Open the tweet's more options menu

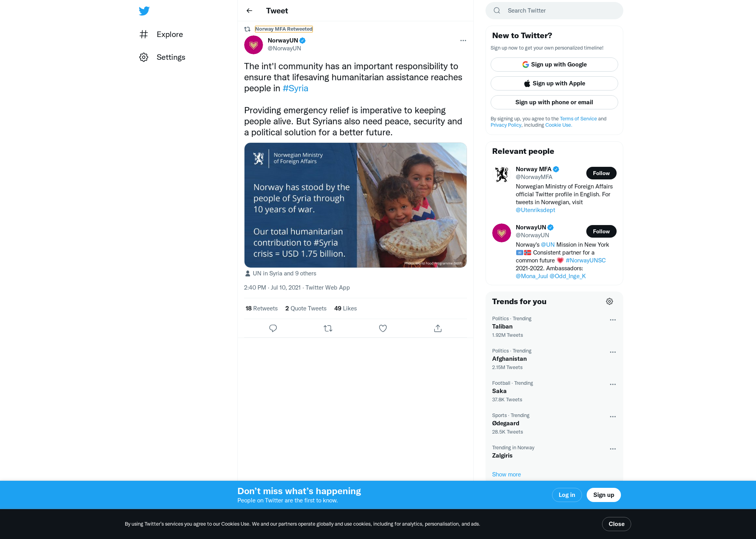(x=463, y=41)
